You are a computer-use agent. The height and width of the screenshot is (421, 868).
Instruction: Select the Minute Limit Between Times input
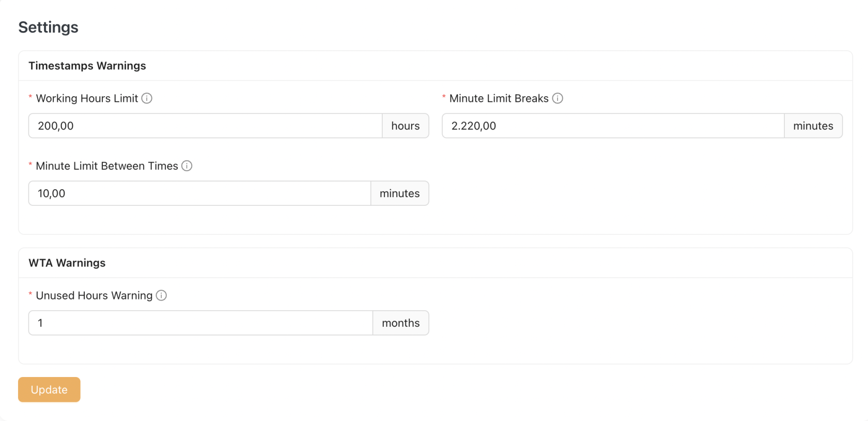click(199, 193)
